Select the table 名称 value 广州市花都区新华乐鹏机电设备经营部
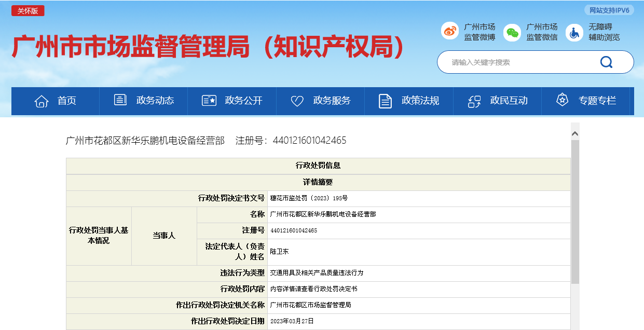644x330 pixels. tap(323, 214)
